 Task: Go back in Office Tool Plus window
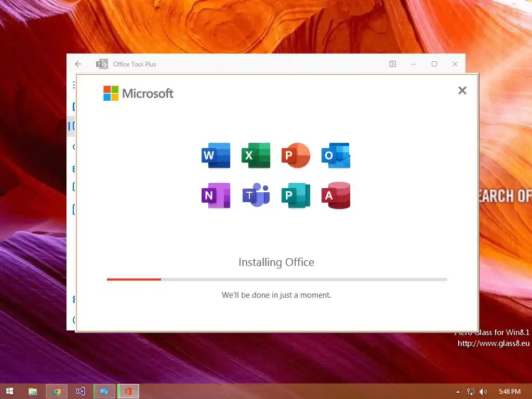[78, 64]
